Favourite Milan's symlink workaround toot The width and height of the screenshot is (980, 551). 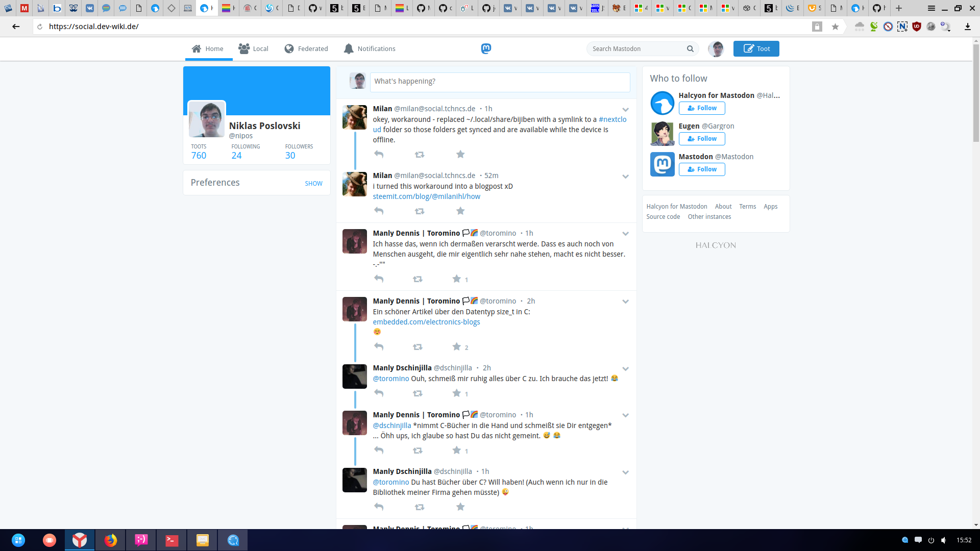460,154
